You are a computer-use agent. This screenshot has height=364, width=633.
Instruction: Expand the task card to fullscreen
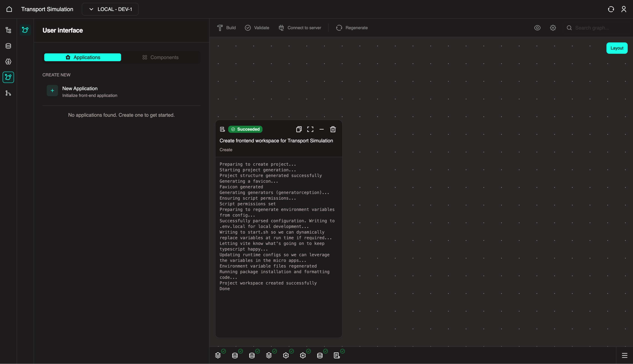pos(310,129)
